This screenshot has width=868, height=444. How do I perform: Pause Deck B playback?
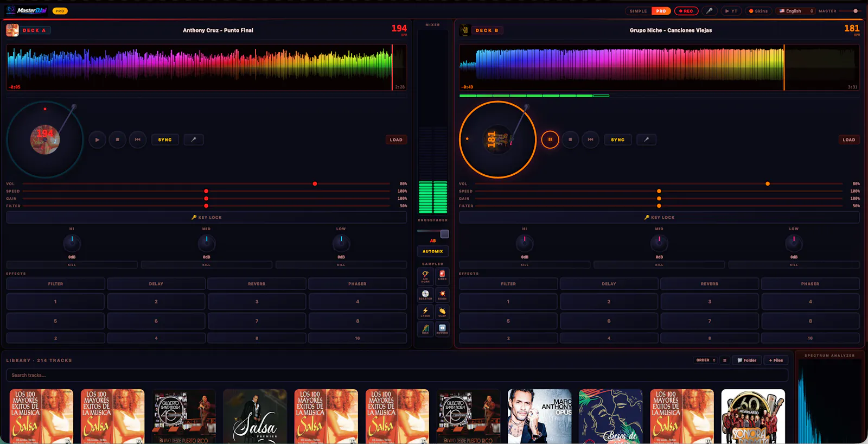tap(550, 139)
